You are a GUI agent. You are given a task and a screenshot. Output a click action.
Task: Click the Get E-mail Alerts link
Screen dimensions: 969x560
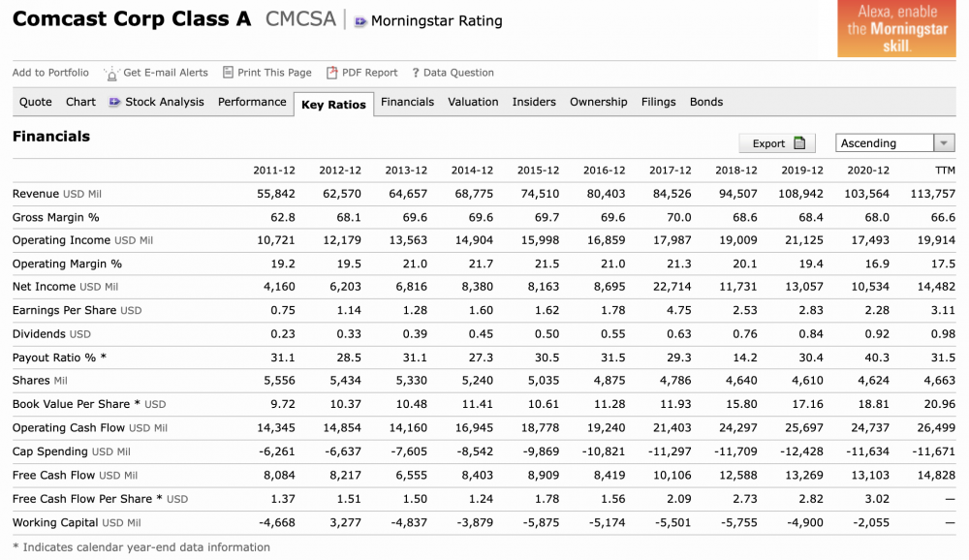[166, 73]
